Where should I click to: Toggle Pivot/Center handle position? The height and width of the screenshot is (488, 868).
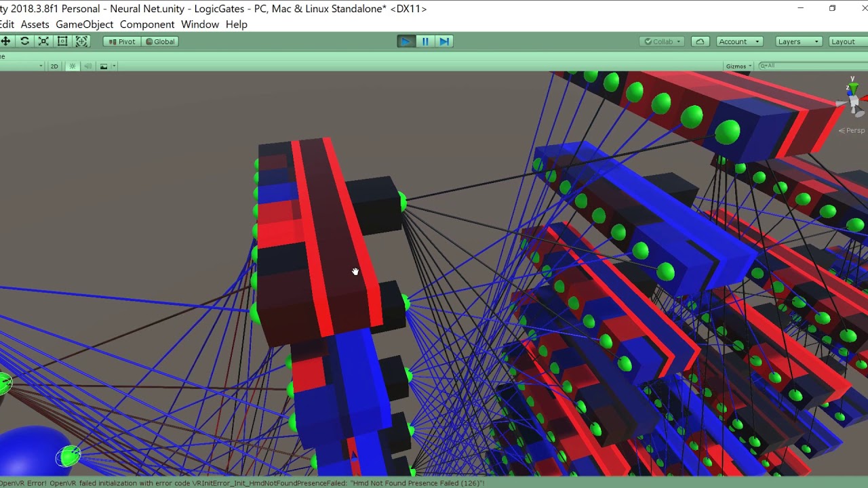(122, 41)
